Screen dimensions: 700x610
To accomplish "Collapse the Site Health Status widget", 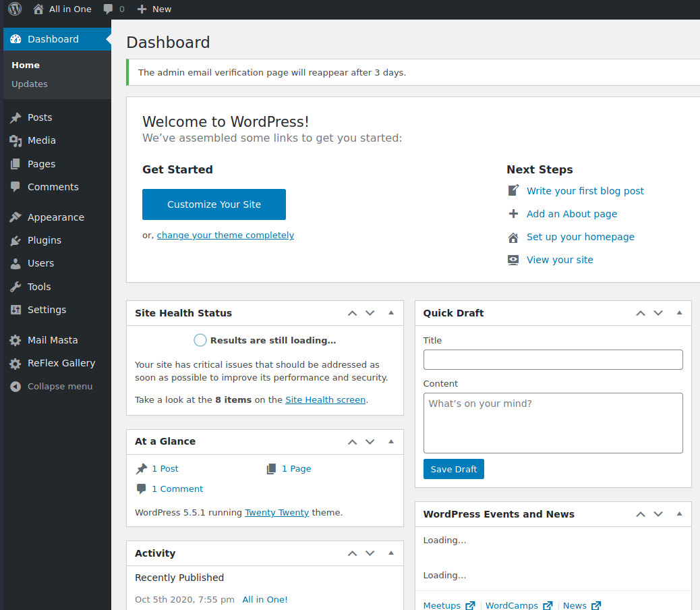I will pyautogui.click(x=390, y=312).
